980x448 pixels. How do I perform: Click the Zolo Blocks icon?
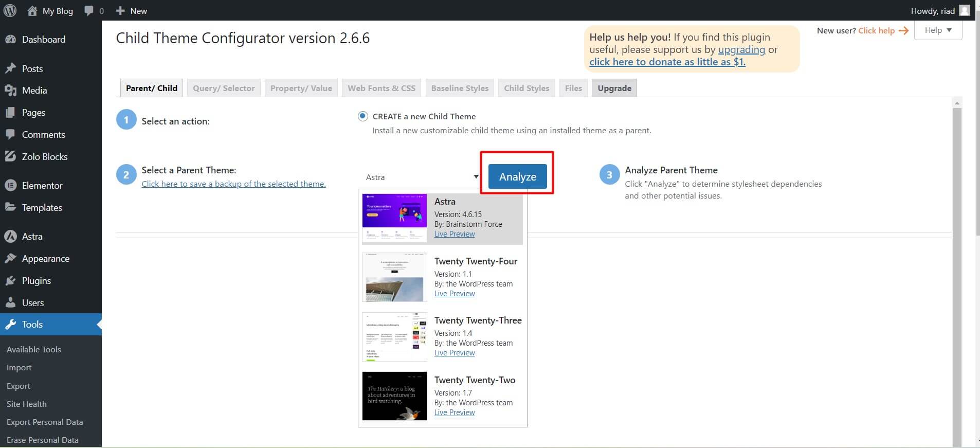pyautogui.click(x=10, y=156)
